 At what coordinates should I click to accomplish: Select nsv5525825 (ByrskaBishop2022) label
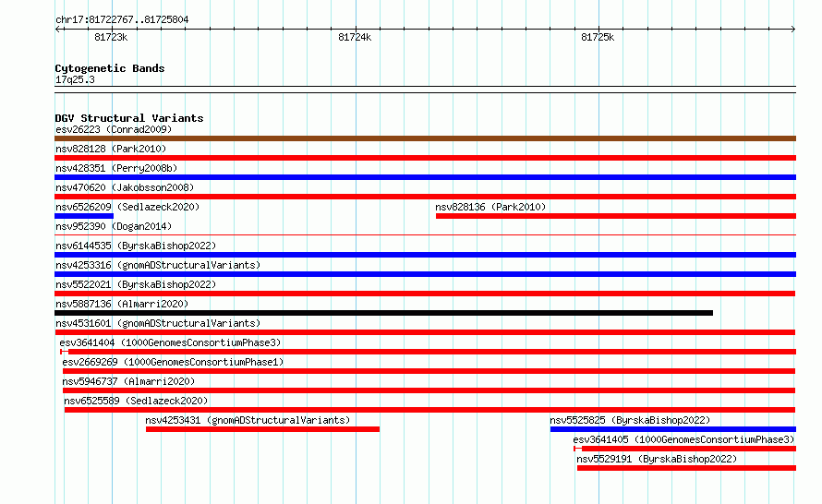point(630,420)
